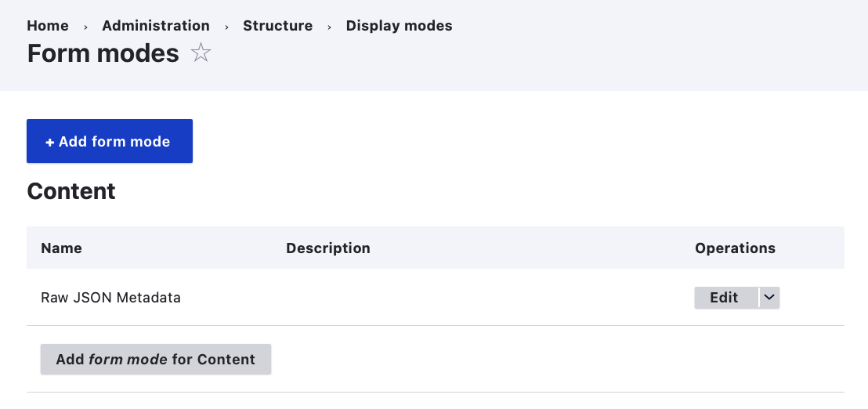The image size is (868, 409).
Task: Click the Operations column header
Action: tap(735, 248)
